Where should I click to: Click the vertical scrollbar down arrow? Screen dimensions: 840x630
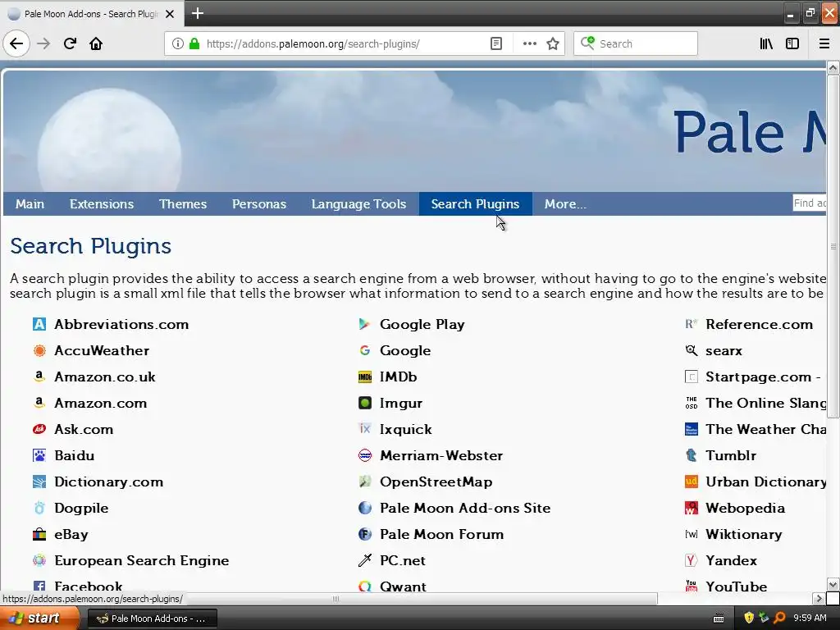[833, 584]
